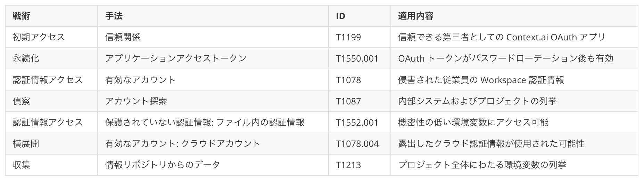The image size is (644, 181).
Task: Click the 手法 column header
Action: (x=114, y=16)
